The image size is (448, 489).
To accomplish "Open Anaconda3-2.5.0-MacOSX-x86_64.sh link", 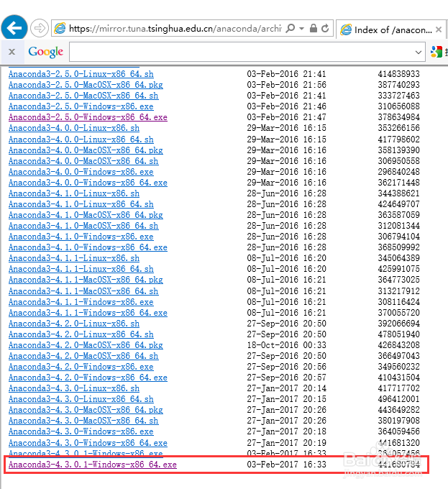I will click(x=83, y=96).
